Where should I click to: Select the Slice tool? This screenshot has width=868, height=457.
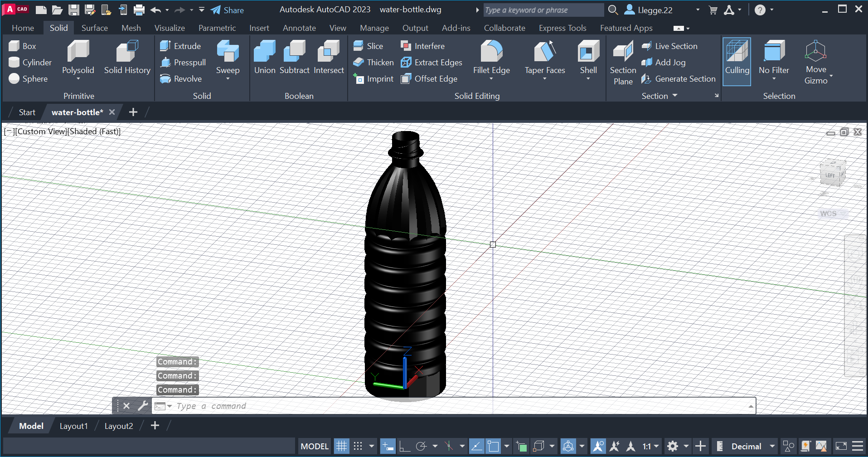point(368,46)
